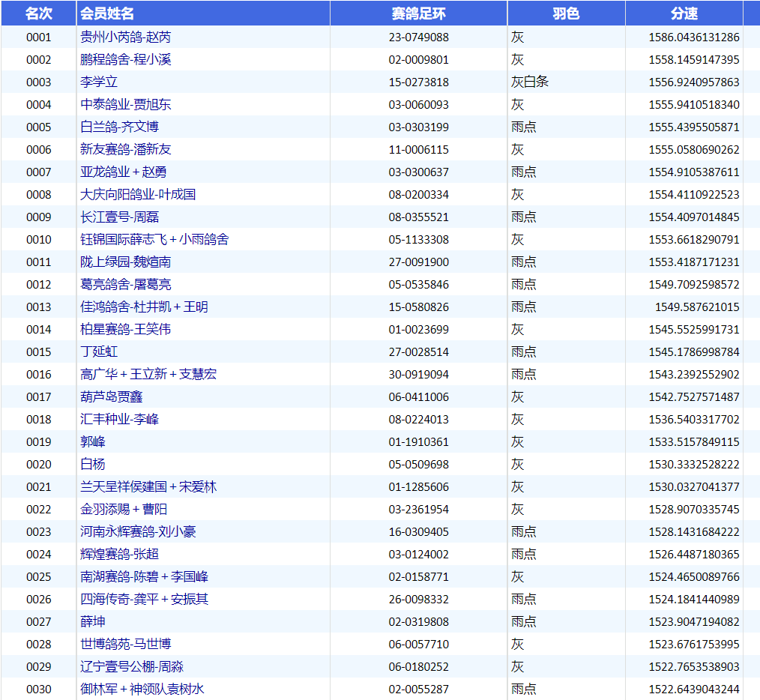Open member link 中泰鸽业-贾旭东
Image resolution: width=760 pixels, height=700 pixels.
[125, 105]
